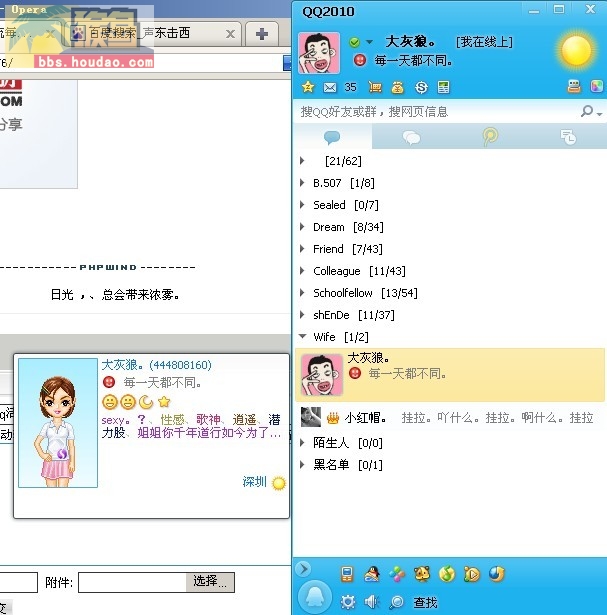Click the [我在线上] status text

point(484,42)
